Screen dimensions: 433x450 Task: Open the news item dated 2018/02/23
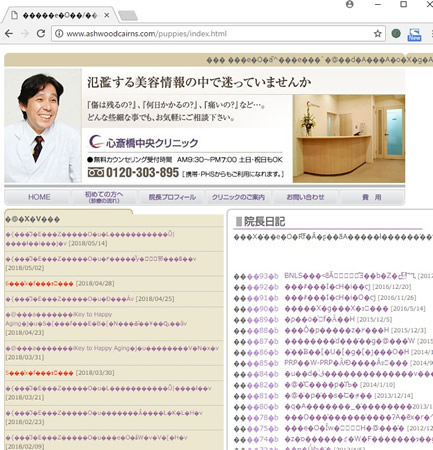tap(104, 417)
